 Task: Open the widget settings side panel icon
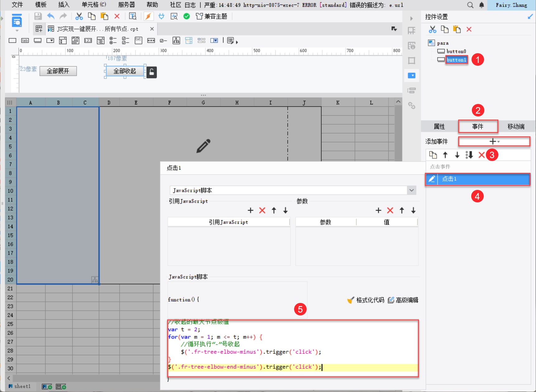pyautogui.click(x=411, y=75)
